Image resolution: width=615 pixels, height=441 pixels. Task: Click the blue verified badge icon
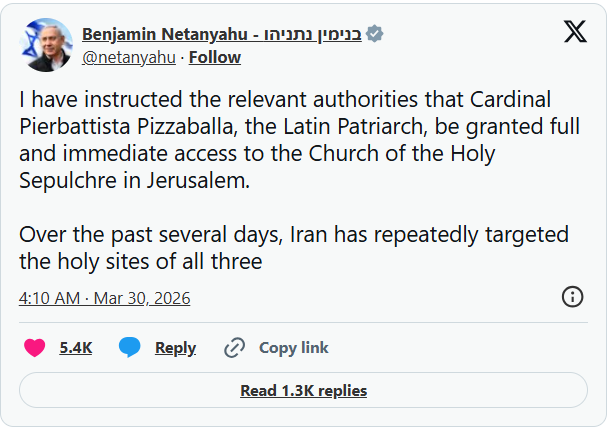pos(375,34)
